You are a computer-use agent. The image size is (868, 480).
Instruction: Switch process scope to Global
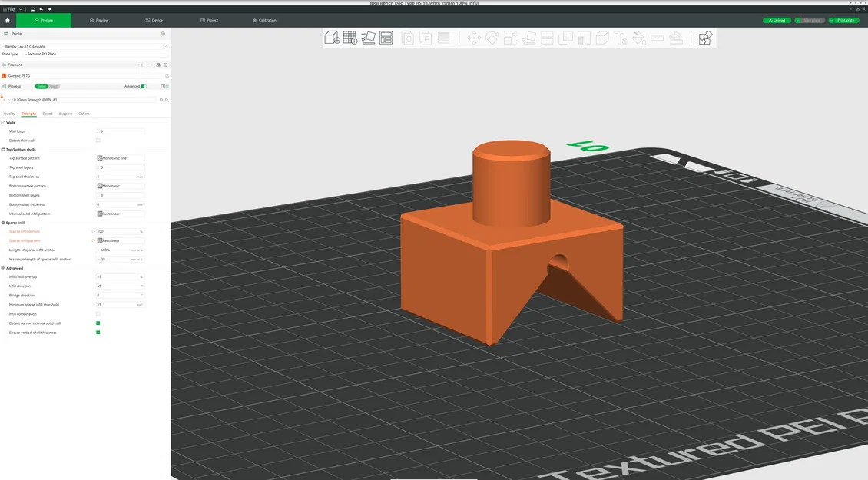(x=41, y=86)
